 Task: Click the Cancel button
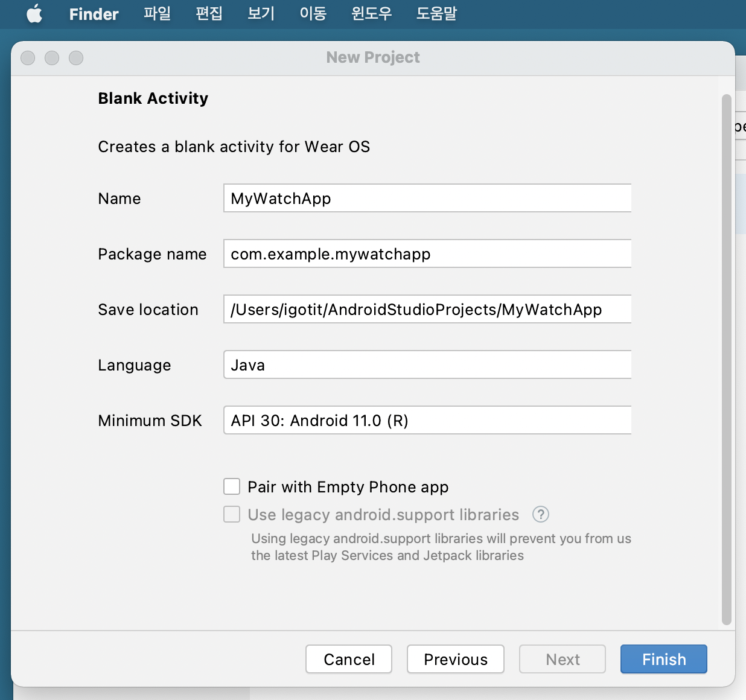(349, 659)
